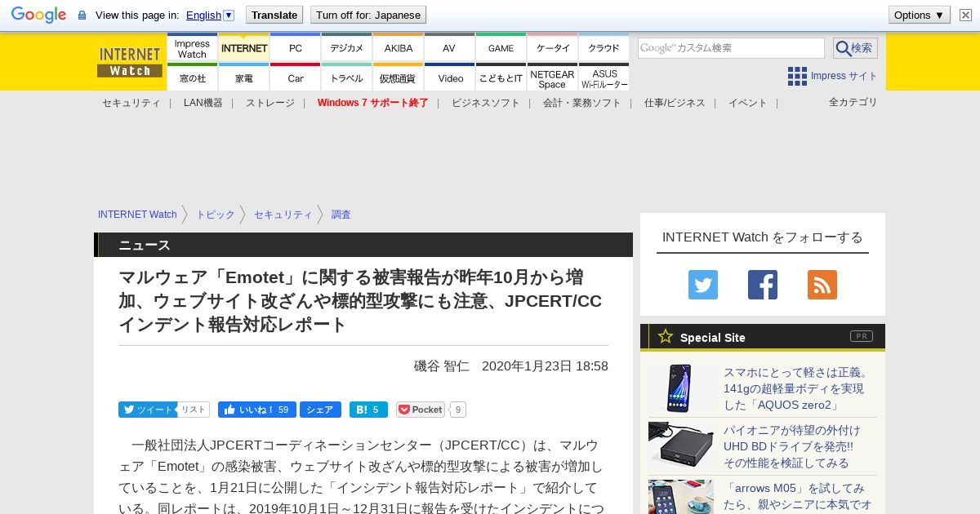Image resolution: width=980 pixels, height=514 pixels.
Task: Open the NETGEAR Space tab
Action: click(553, 78)
